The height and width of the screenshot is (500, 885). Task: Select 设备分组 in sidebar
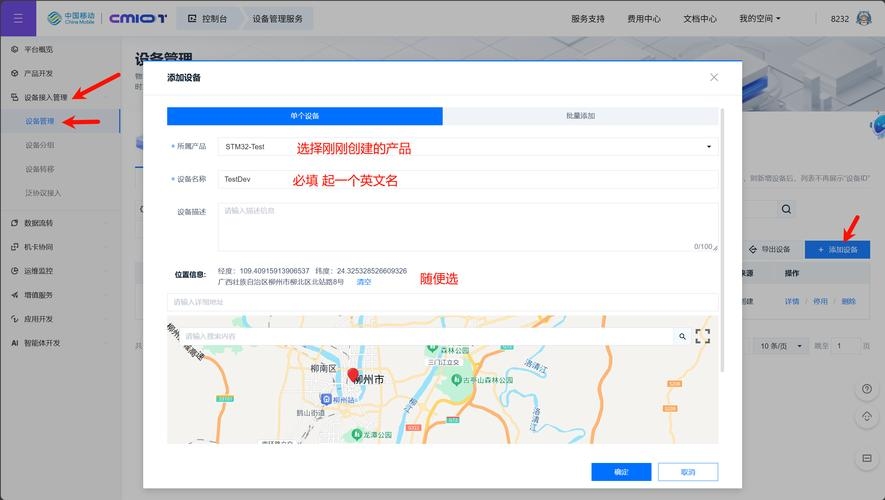click(x=40, y=145)
